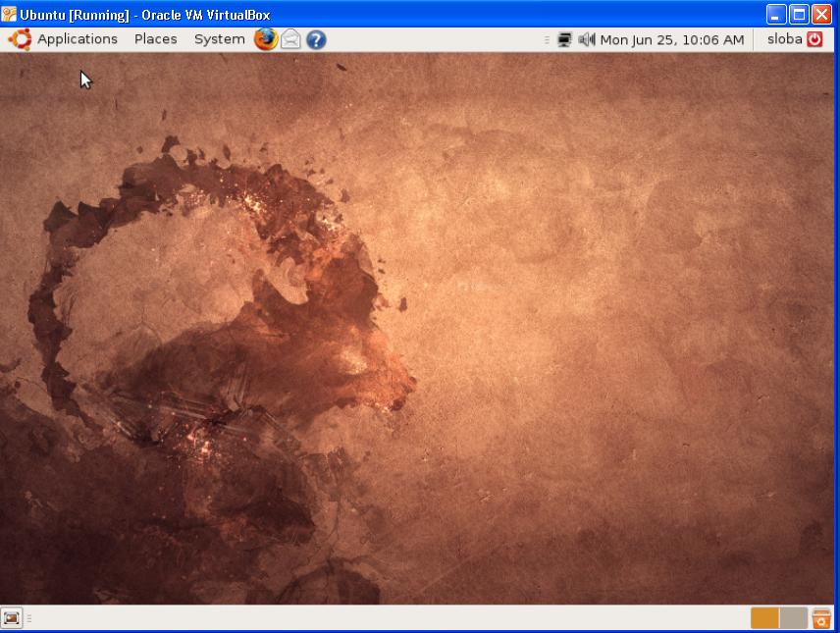The width and height of the screenshot is (840, 633).
Task: Click the Show Desktop button
Action: 11,618
